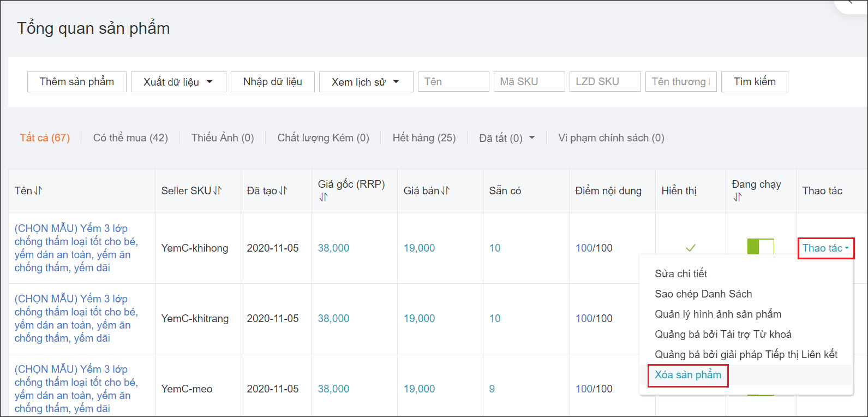This screenshot has width=868, height=417.
Task: Focus the Mã SKU search field
Action: 529,82
